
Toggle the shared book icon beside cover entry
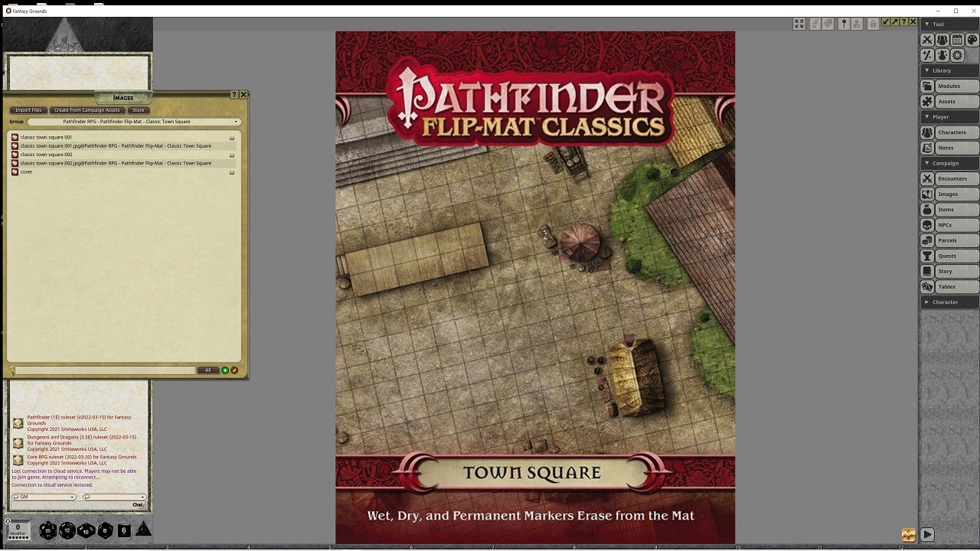coord(231,171)
